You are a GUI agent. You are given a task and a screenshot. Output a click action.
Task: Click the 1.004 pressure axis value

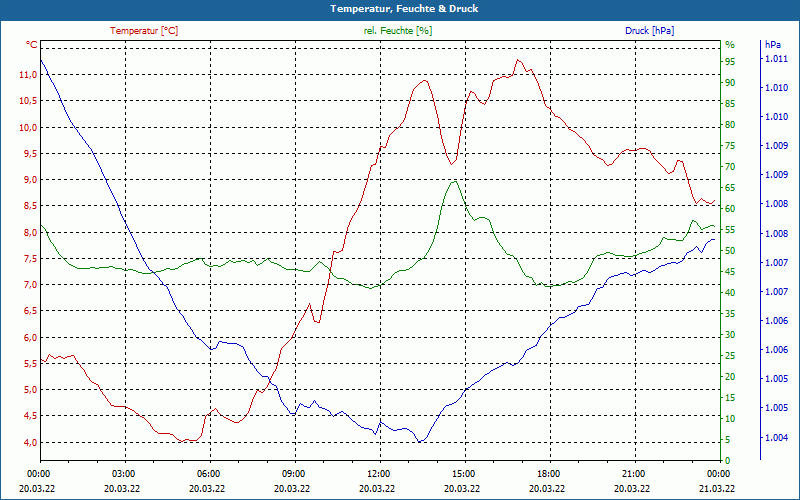coord(776,438)
